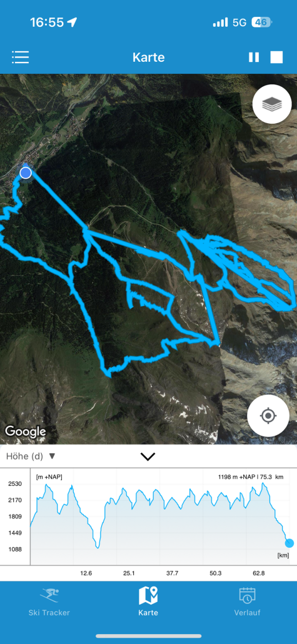
Task: Tap the battery indicator showing 46
Action: click(x=261, y=22)
